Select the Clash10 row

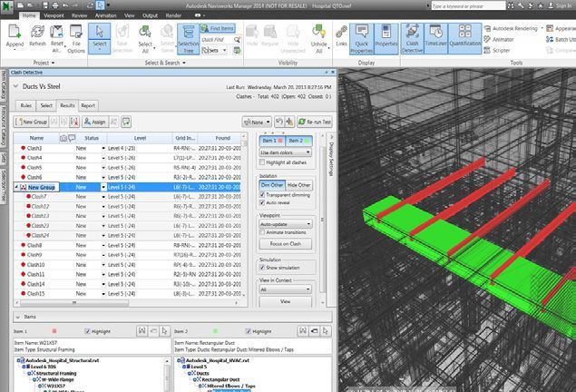click(127, 265)
